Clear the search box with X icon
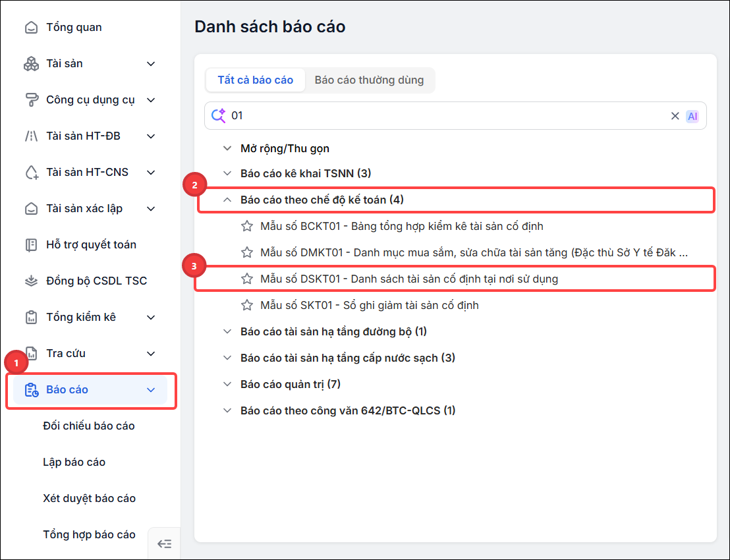The width and height of the screenshot is (730, 560). point(675,116)
